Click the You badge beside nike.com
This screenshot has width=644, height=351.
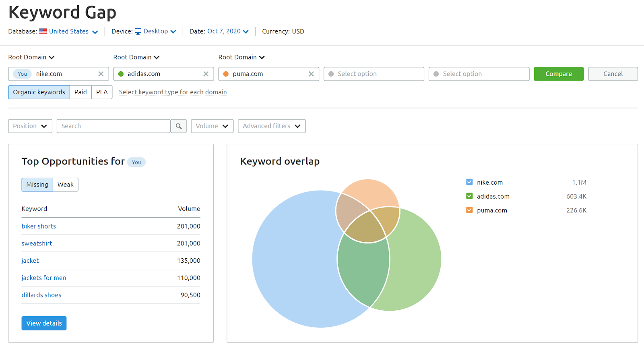coord(22,74)
